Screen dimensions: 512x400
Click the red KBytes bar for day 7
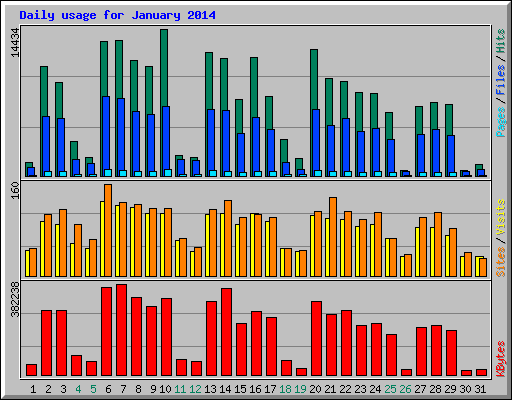point(121,330)
